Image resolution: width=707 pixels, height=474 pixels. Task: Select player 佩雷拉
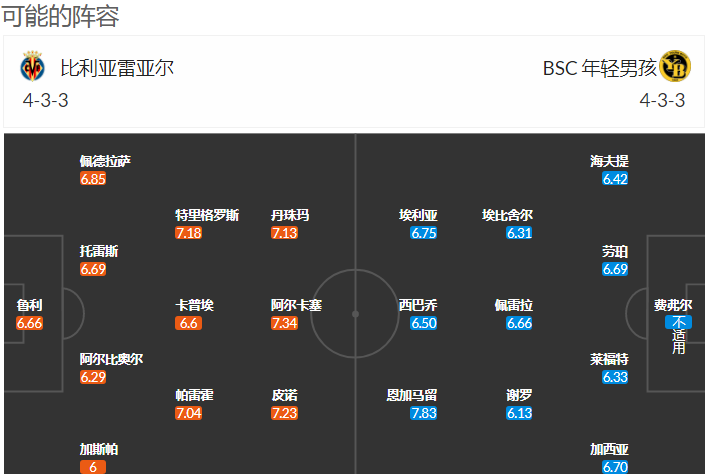pyautogui.click(x=514, y=305)
